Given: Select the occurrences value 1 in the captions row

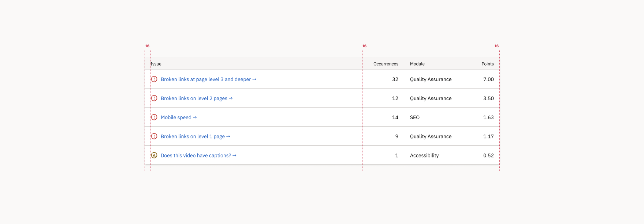Looking at the screenshot, I should [397, 156].
